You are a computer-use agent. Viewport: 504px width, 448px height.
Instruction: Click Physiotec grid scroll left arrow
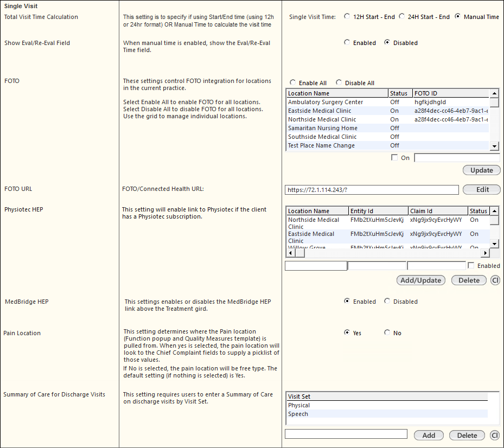pyautogui.click(x=291, y=253)
